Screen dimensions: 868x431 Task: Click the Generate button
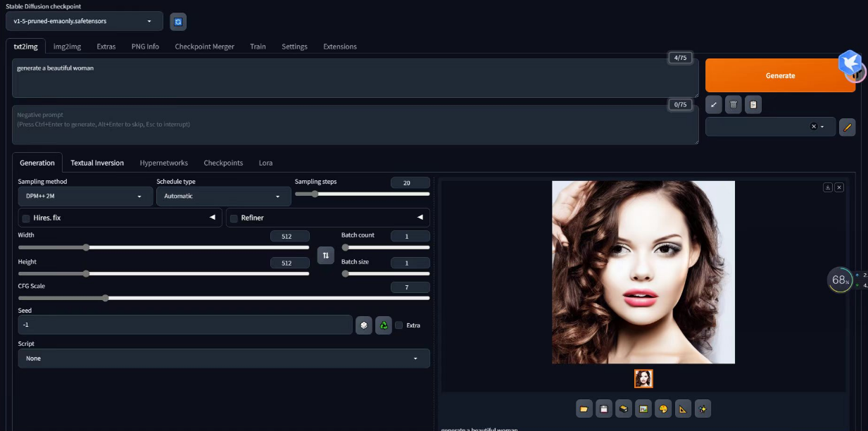pos(780,75)
